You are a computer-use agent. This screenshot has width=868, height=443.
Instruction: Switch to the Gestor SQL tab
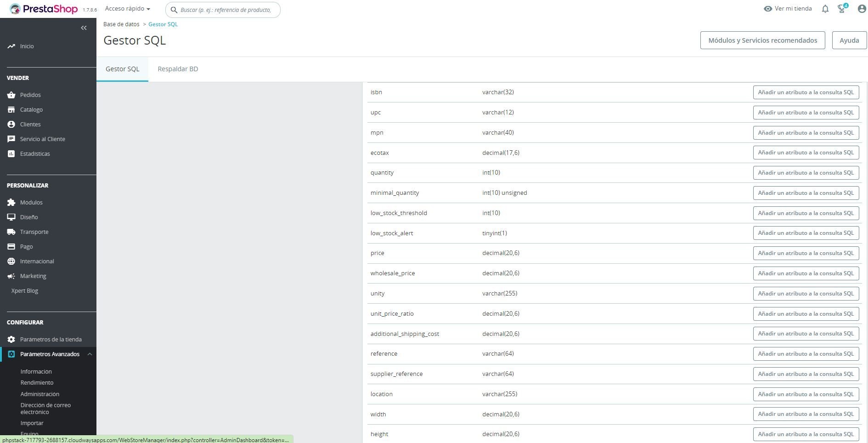tap(122, 69)
